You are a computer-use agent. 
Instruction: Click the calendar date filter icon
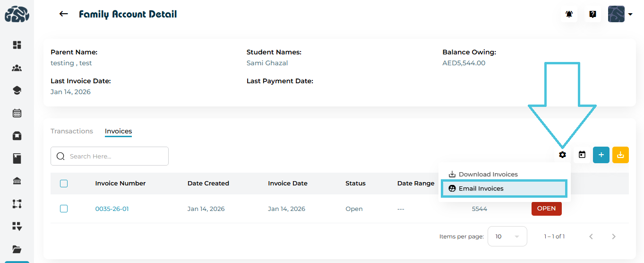pyautogui.click(x=582, y=155)
